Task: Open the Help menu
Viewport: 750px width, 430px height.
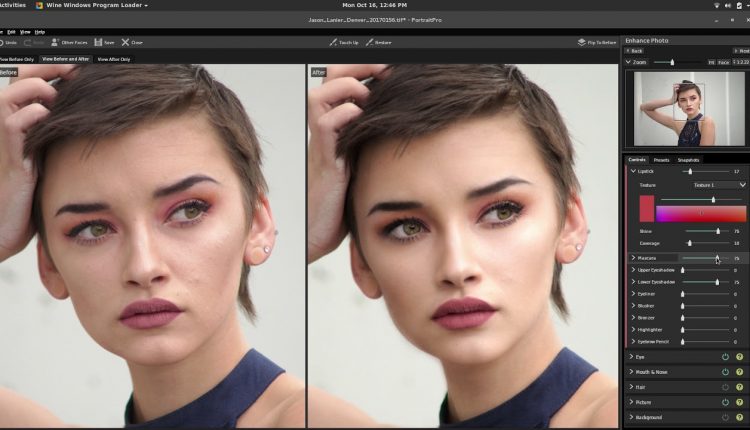Action: coord(40,32)
